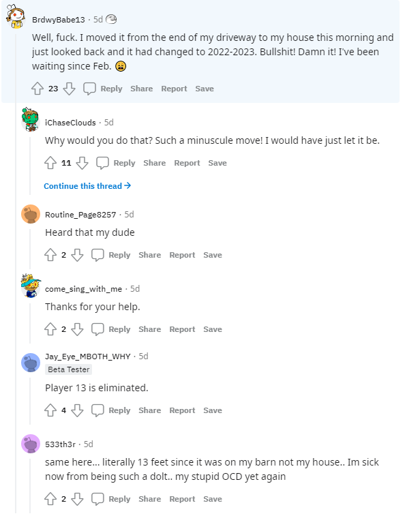Share the Routine_Page8257 comment

tap(150, 255)
